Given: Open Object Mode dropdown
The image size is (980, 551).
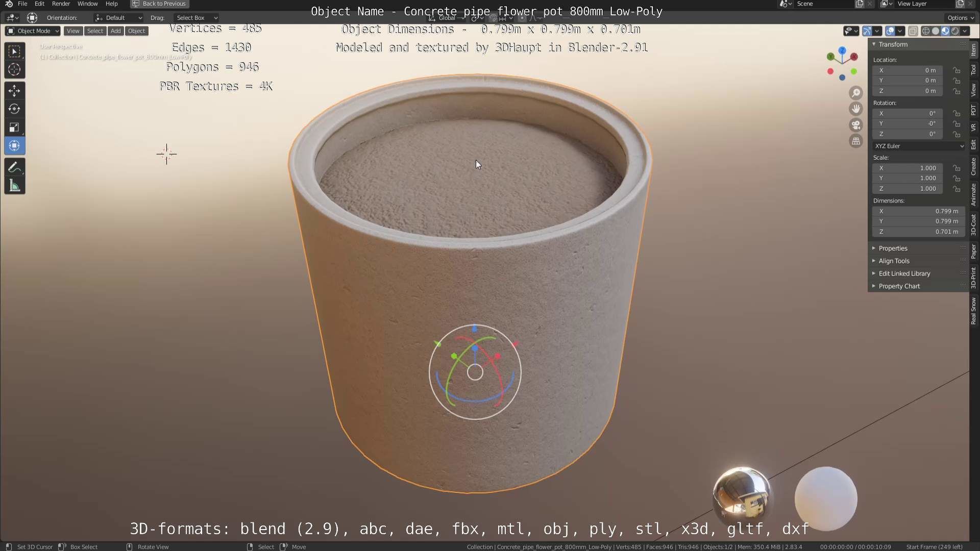Looking at the screenshot, I should [33, 31].
